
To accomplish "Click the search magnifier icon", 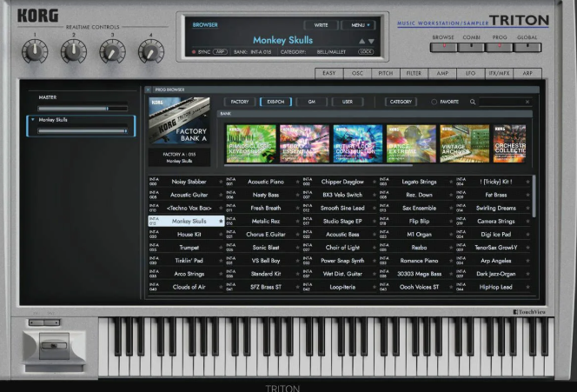I will point(473,102).
